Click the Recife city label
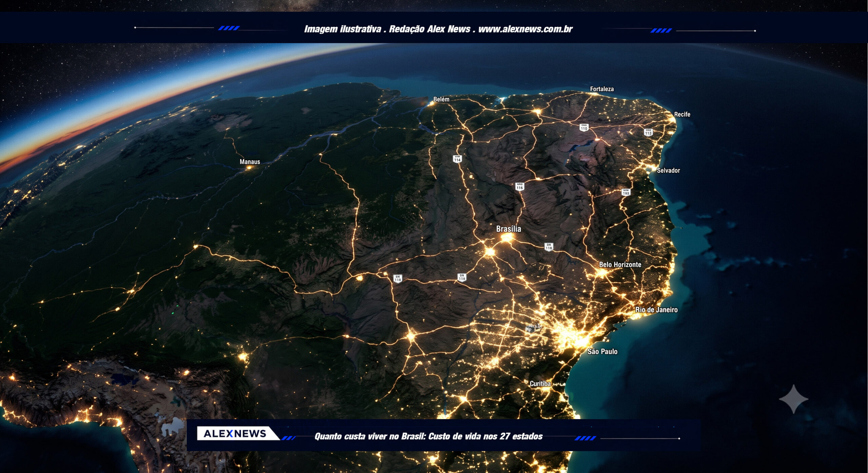 (682, 115)
